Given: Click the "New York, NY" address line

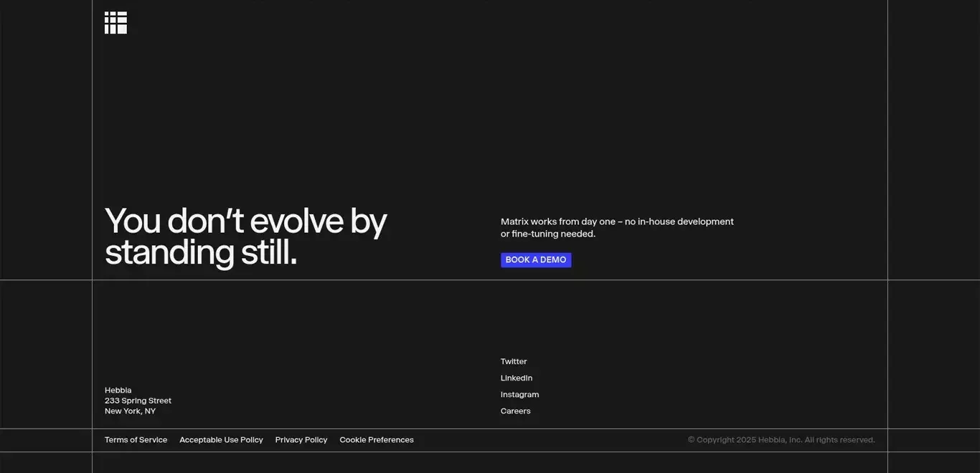Looking at the screenshot, I should coord(130,411).
